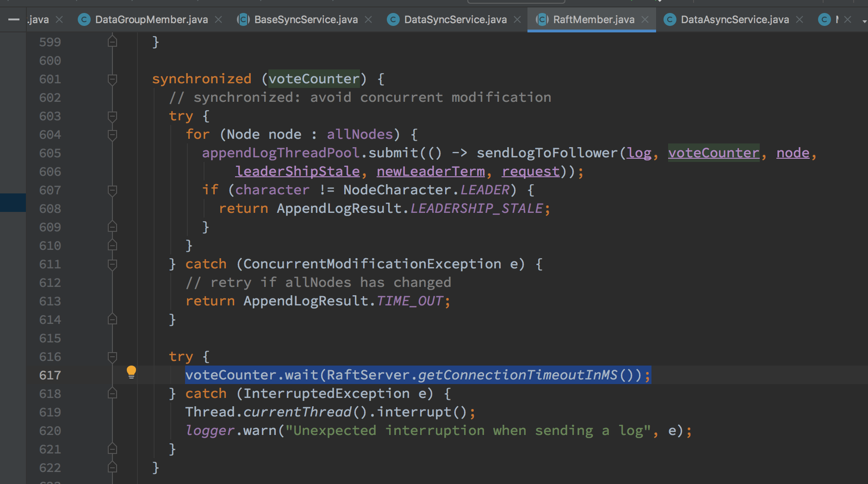The width and height of the screenshot is (868, 484).
Task: Click fold end marker at line 622
Action: click(x=112, y=468)
